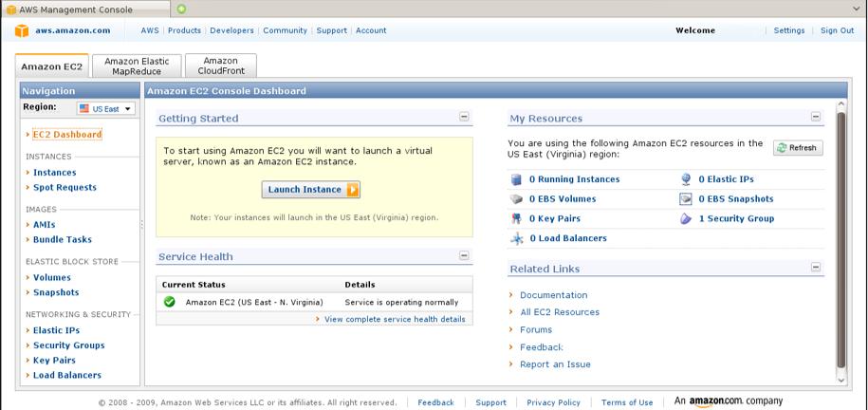Open Settings in the header
Image resolution: width=868 pixels, height=410 pixels.
[x=789, y=30]
